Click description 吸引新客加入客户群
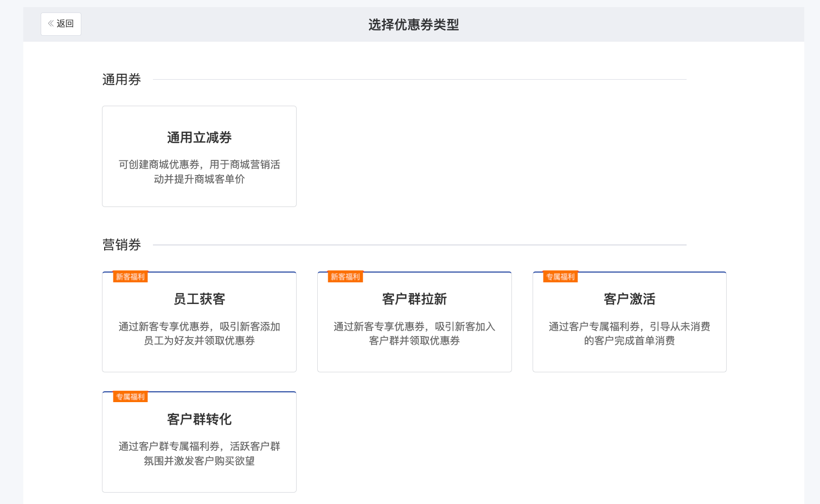This screenshot has width=820, height=504. pos(414,334)
